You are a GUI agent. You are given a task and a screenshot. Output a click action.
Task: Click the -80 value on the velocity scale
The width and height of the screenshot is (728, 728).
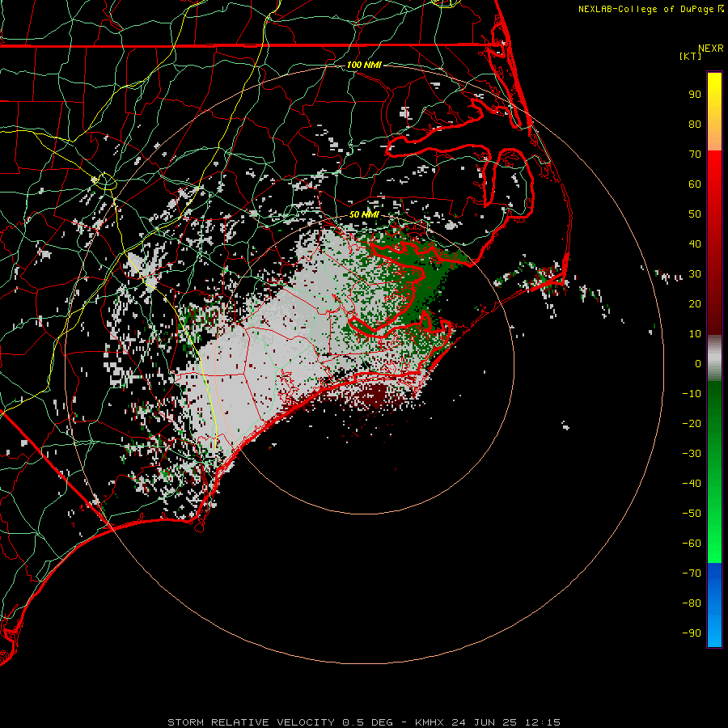click(692, 603)
